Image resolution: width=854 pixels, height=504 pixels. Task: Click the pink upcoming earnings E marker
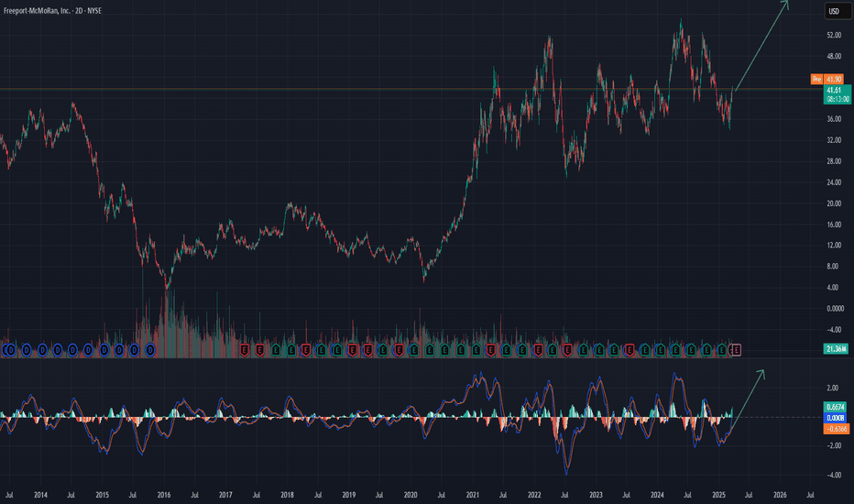(736, 350)
